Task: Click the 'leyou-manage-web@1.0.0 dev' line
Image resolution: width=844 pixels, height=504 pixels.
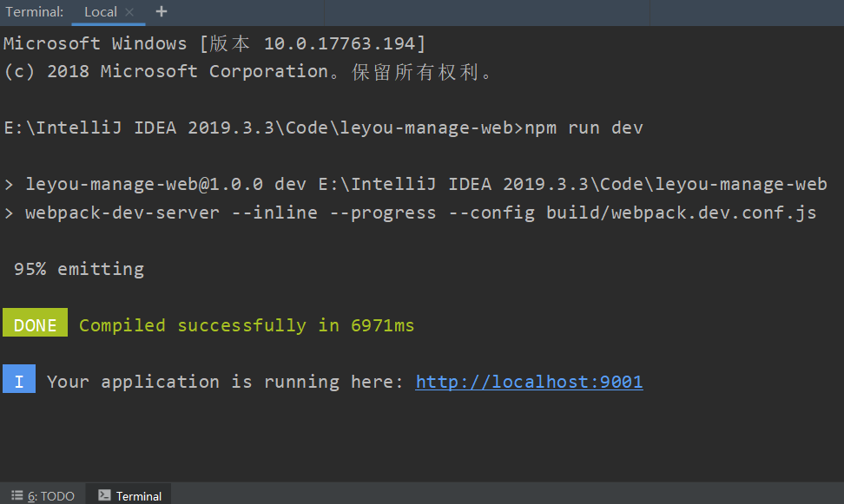Action: [416, 185]
